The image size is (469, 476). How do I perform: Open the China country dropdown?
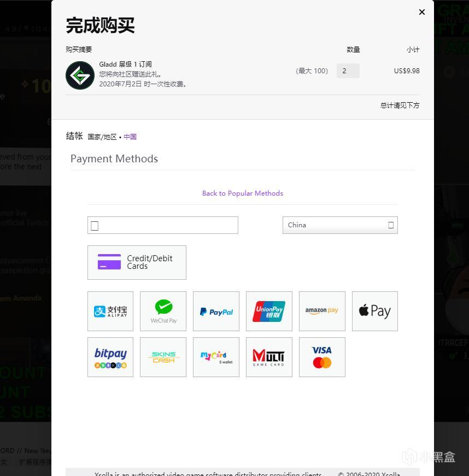point(340,225)
